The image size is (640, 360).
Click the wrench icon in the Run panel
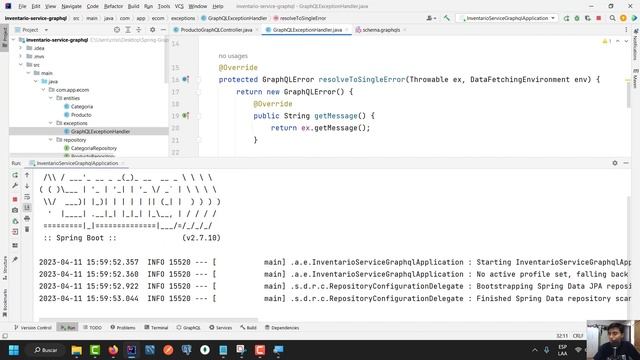click(x=15, y=186)
